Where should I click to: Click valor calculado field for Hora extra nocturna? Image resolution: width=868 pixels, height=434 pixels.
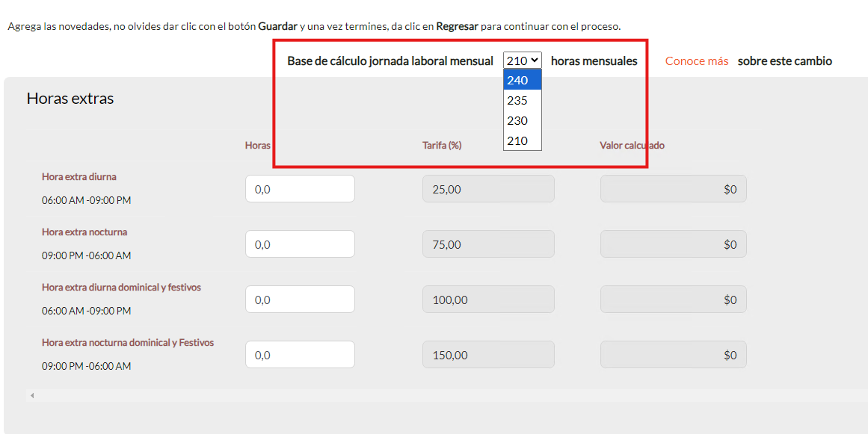click(673, 244)
